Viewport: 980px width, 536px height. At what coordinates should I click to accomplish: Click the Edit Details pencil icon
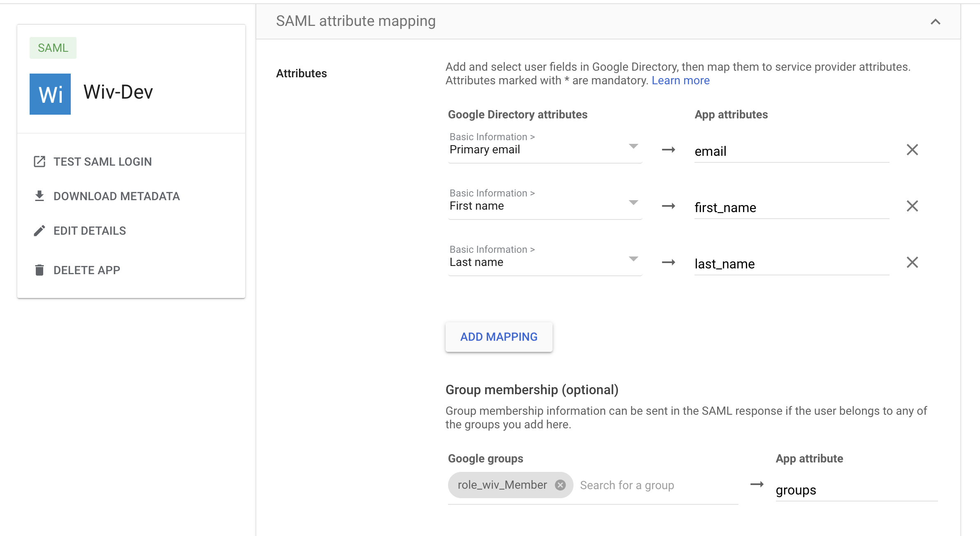pyautogui.click(x=39, y=231)
